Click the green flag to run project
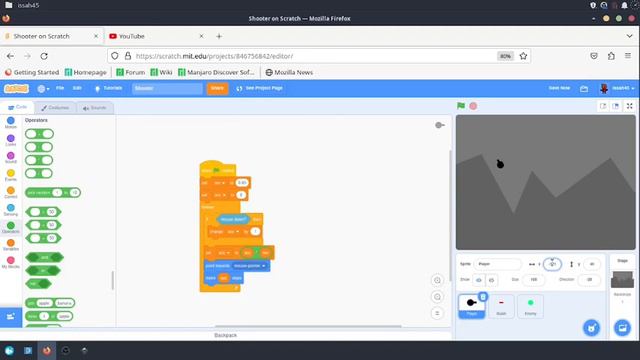This screenshot has height=360, width=640. click(461, 106)
